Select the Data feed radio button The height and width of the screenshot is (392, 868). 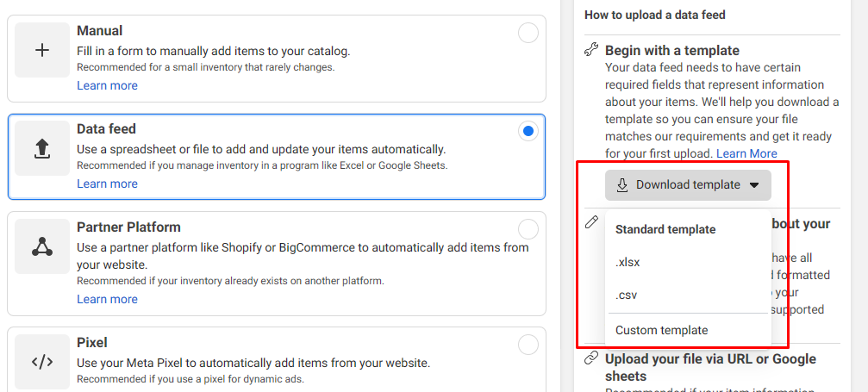click(x=528, y=132)
